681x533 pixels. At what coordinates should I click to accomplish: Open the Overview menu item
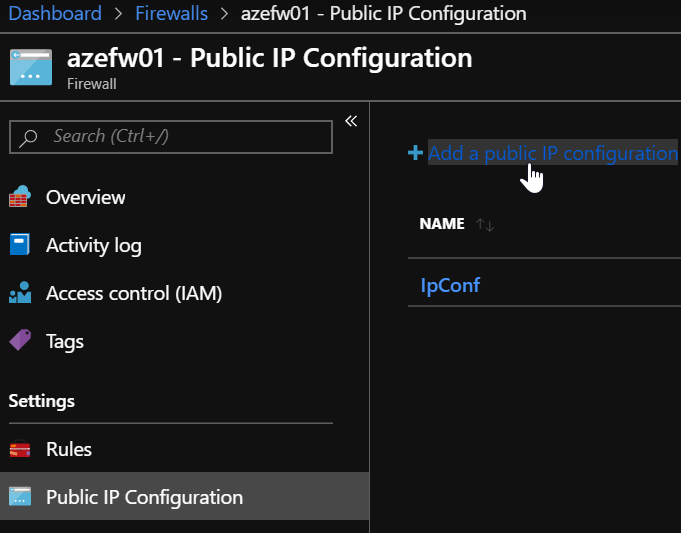pos(86,197)
